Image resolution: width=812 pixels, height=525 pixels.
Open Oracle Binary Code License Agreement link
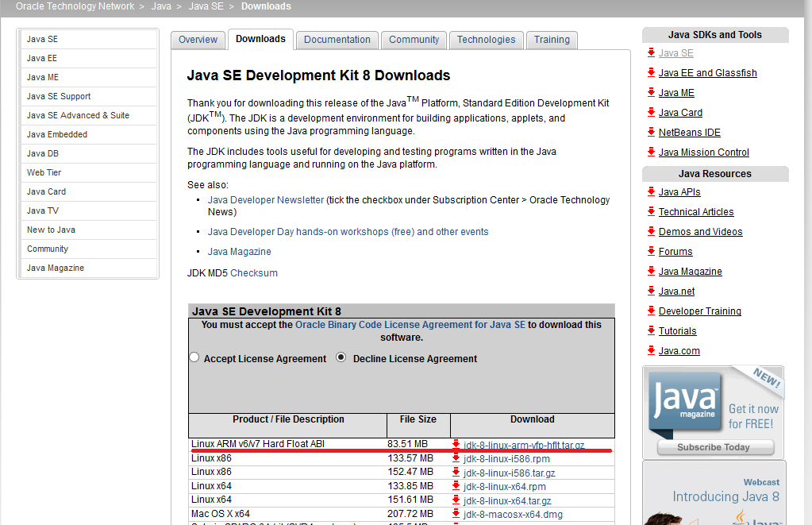pyautogui.click(x=410, y=325)
